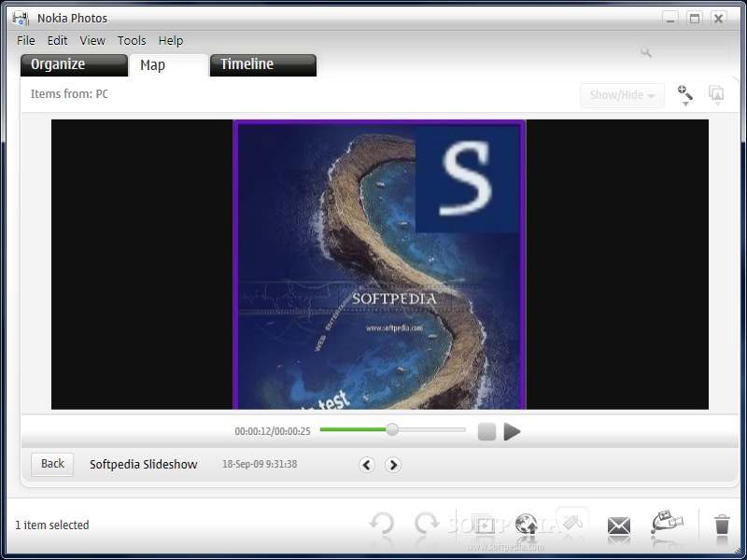Click the Items from: PC label
Screen dimensions: 747x560
(x=69, y=94)
